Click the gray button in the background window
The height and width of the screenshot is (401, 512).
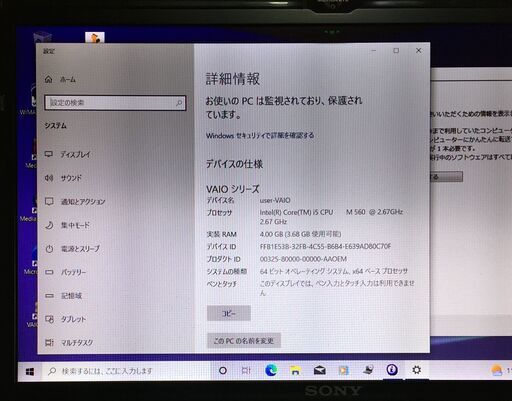tap(446, 177)
